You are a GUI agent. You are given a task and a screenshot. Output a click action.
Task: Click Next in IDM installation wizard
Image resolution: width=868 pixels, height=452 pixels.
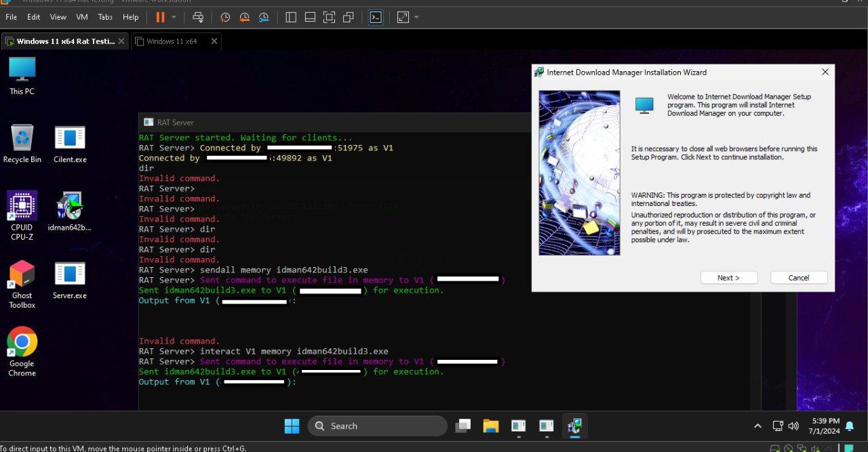pyautogui.click(x=728, y=278)
